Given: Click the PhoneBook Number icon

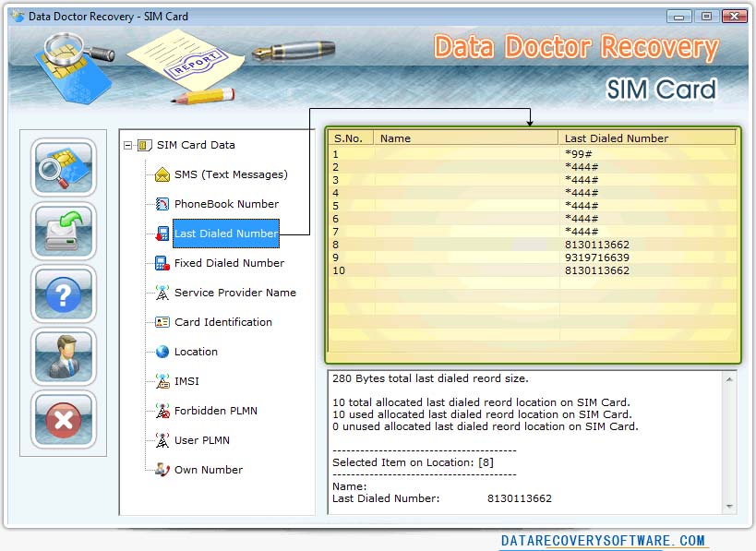Looking at the screenshot, I should 162,204.
